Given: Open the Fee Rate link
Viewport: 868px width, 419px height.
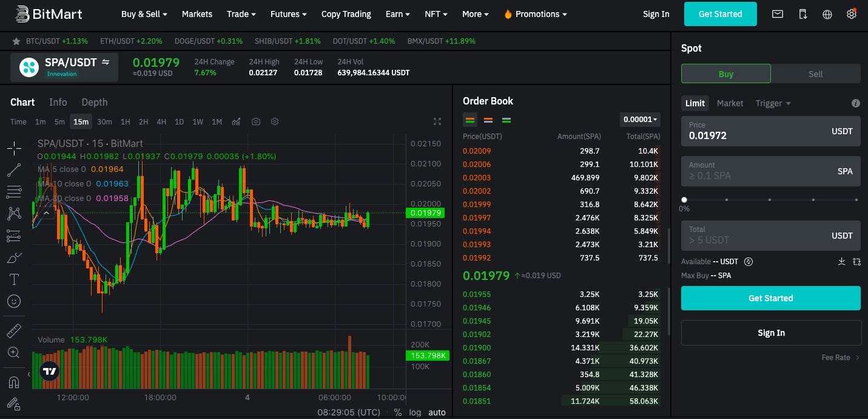Looking at the screenshot, I should [841, 358].
